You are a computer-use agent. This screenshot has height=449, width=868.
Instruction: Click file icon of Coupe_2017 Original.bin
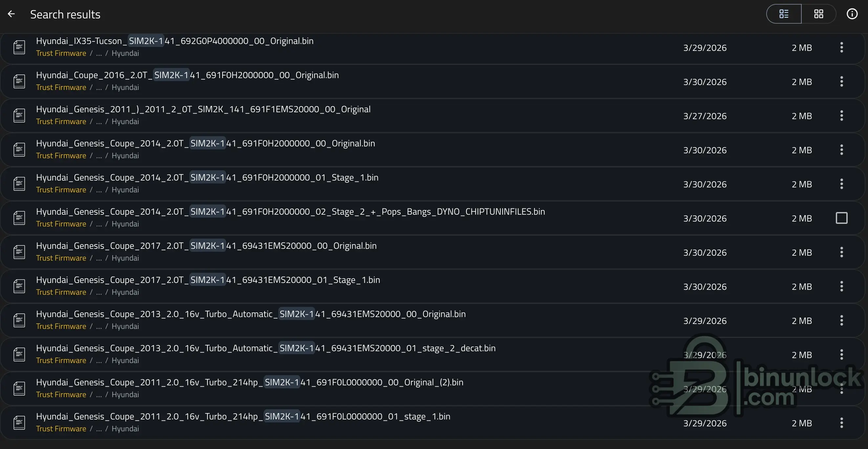[19, 252]
